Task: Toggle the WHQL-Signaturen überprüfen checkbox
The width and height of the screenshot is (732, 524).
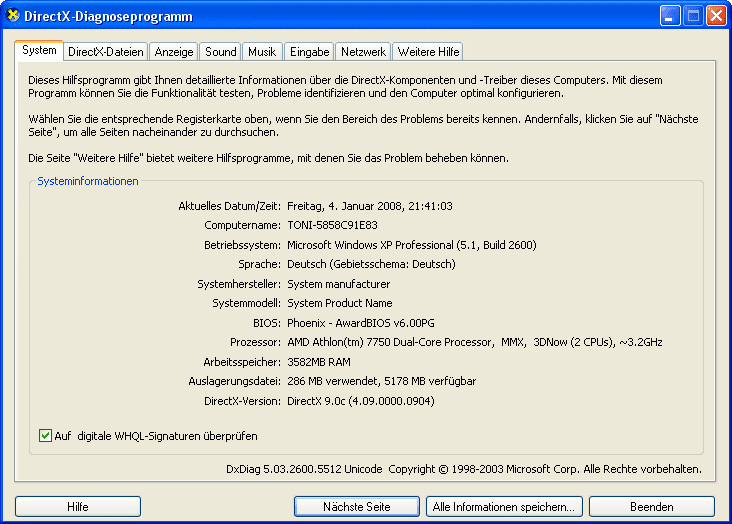Action: coord(45,436)
